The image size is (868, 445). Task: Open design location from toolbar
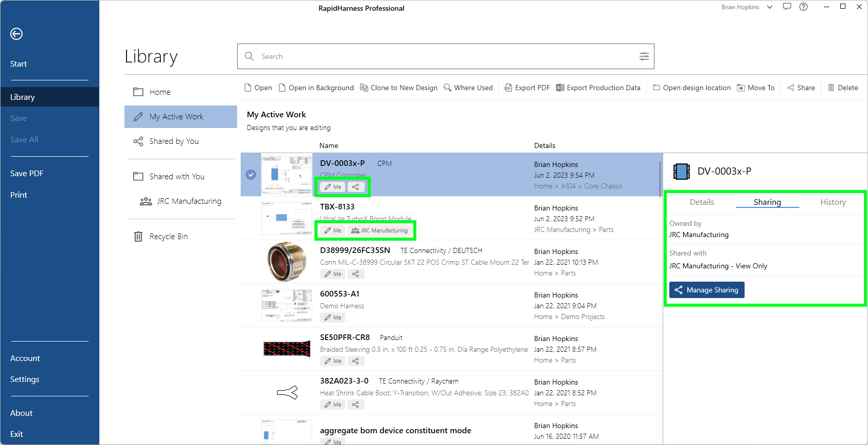coord(692,88)
